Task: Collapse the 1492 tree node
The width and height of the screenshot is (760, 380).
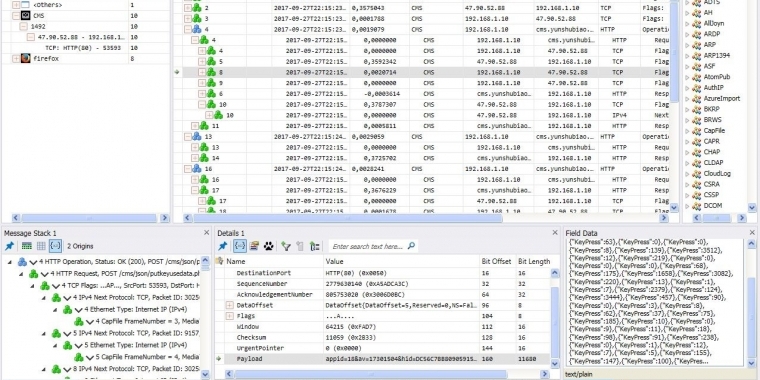Action: [23, 26]
